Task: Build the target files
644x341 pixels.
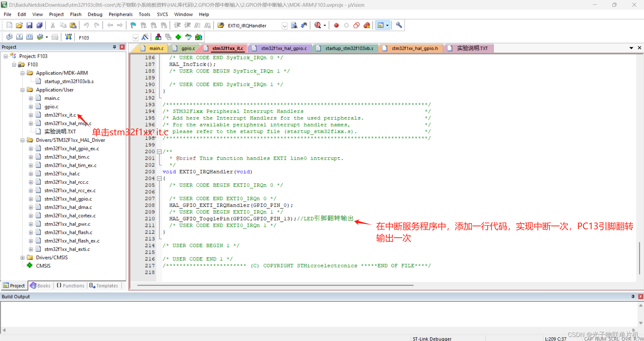Action: [x=19, y=37]
